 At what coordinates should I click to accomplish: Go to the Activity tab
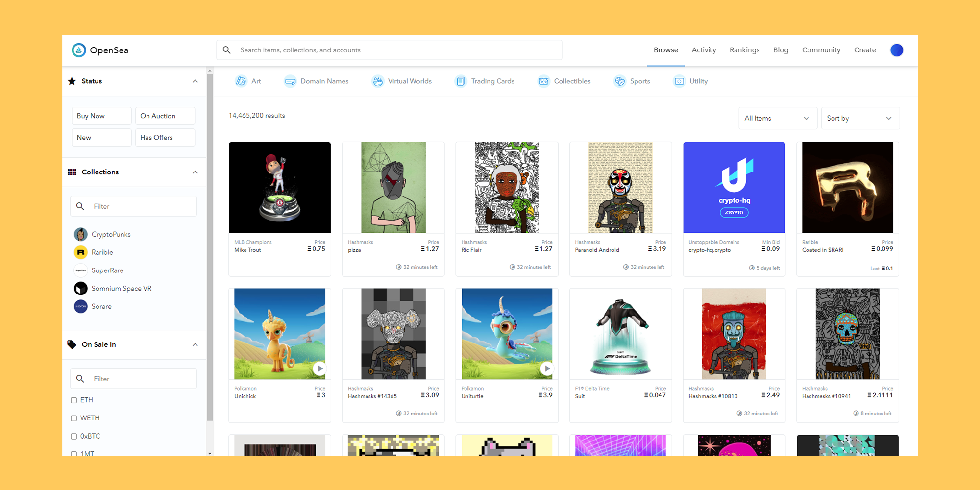coord(704,50)
